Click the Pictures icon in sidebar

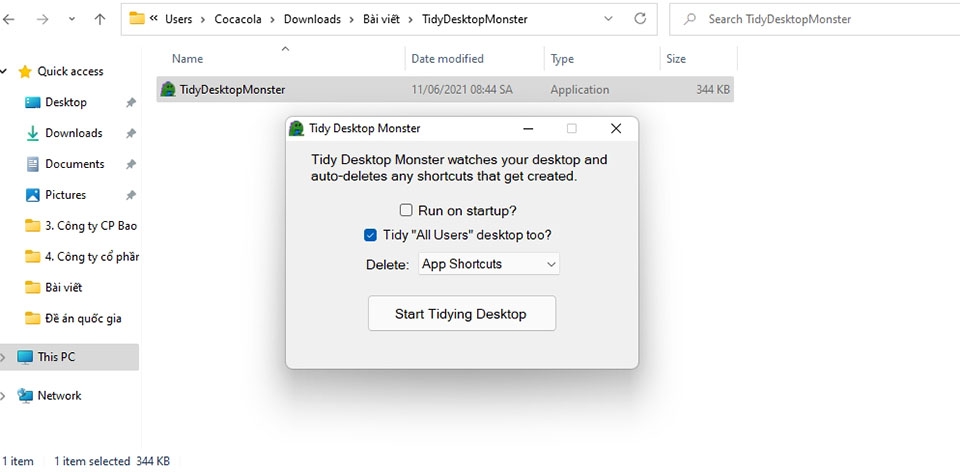pos(32,195)
